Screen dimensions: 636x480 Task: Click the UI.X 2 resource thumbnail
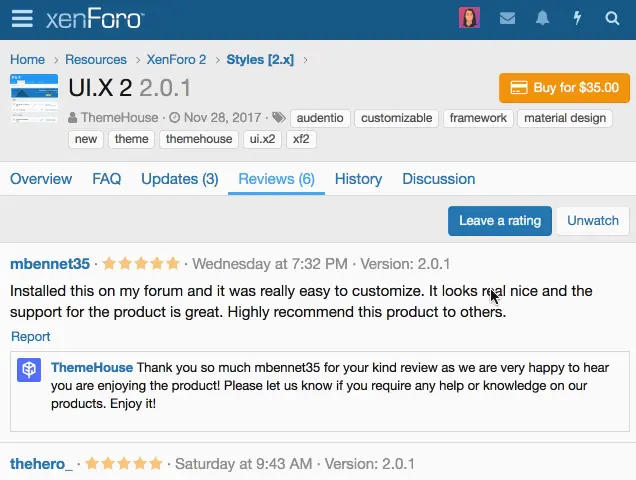click(x=34, y=98)
